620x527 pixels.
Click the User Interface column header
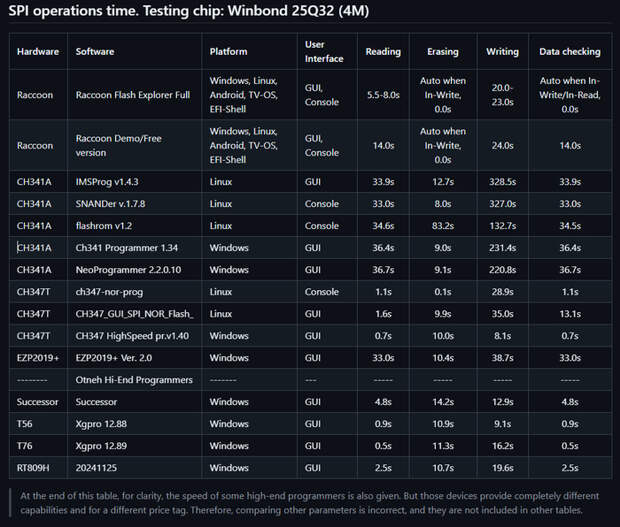click(x=324, y=51)
